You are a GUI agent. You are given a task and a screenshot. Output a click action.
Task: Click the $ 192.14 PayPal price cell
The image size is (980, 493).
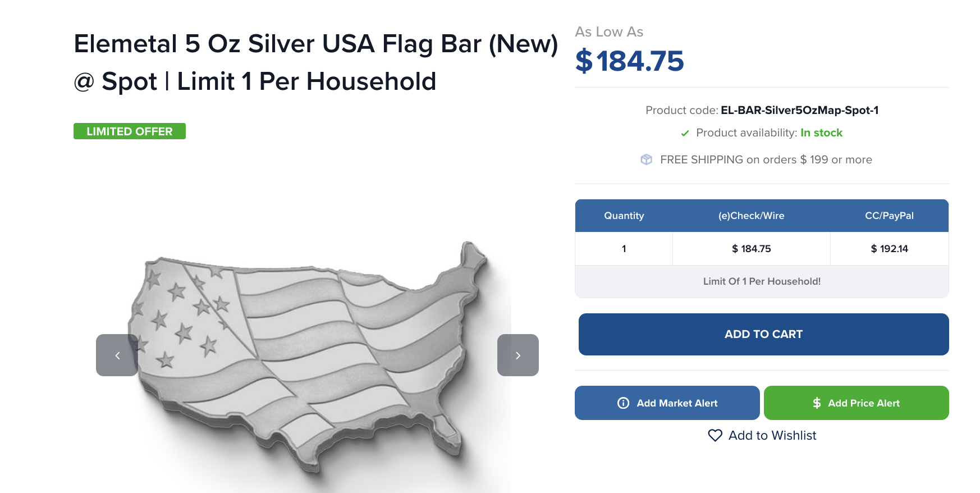[889, 249]
